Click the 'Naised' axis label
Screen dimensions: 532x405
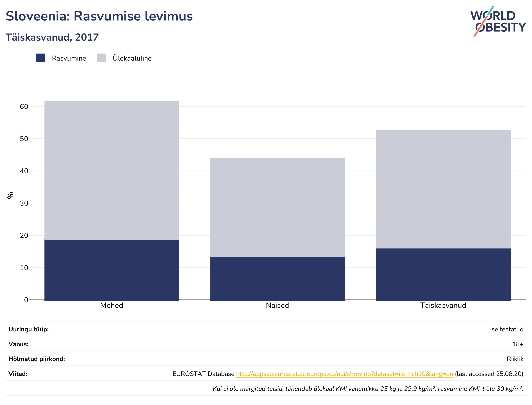tap(277, 305)
